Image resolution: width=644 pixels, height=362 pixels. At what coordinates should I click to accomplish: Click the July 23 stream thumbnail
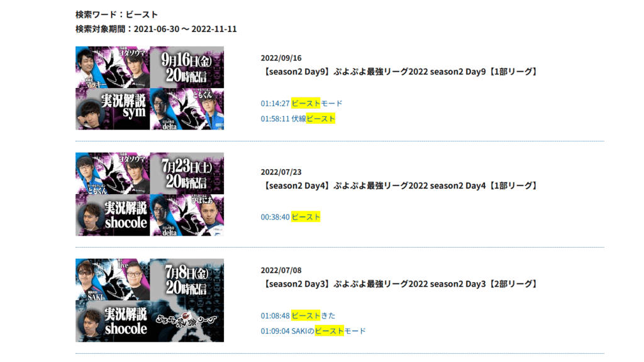(150, 194)
